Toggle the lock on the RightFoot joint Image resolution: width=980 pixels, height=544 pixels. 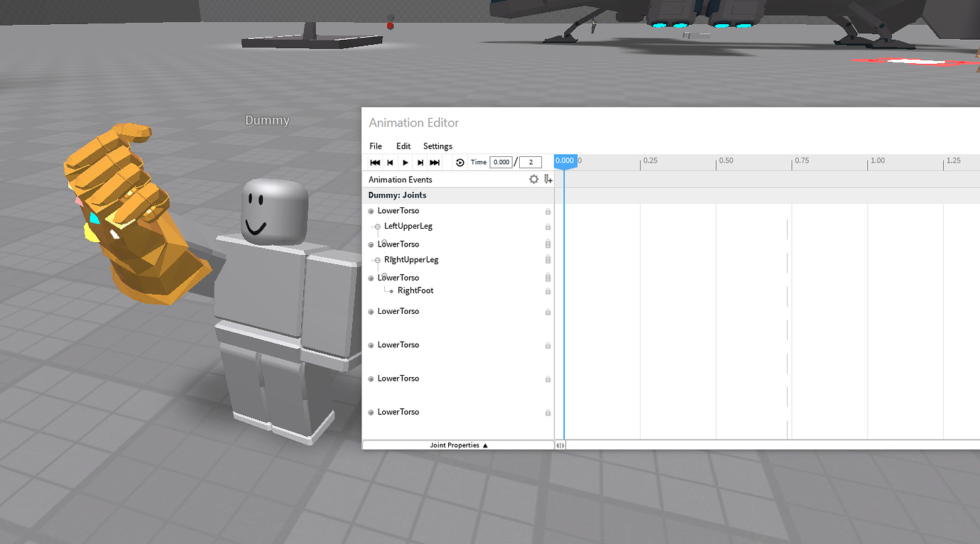[548, 291]
